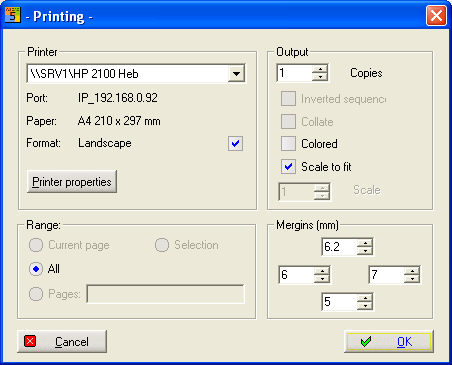452x365 pixels.
Task: Select the All range radio button
Action: coord(36,269)
